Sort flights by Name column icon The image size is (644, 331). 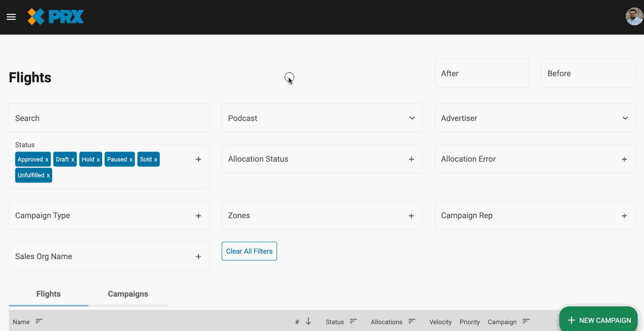[x=39, y=321]
